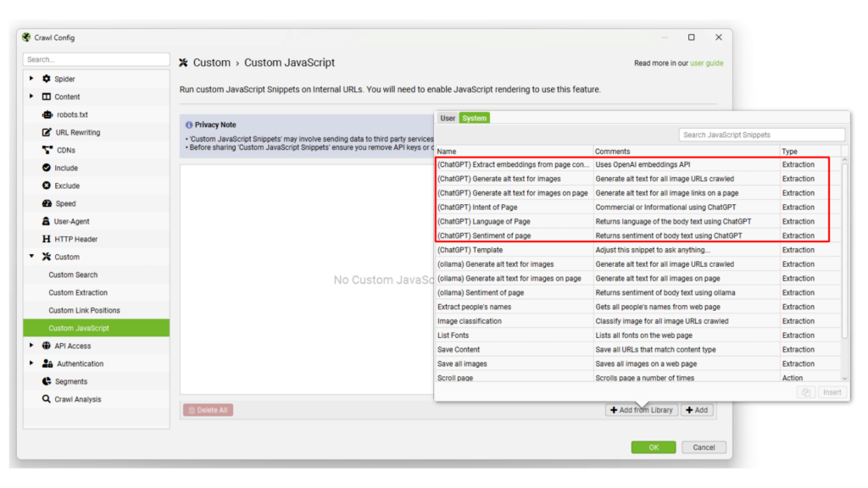Select 'Extract people's names' snippet
Screen dimensions: 868x488
click(637, 307)
